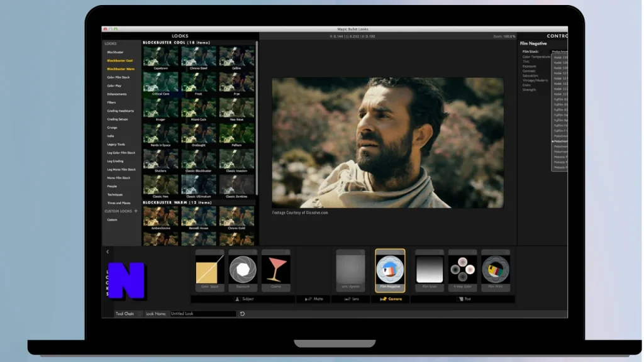Switch to the Camera stage tab
The width and height of the screenshot is (644, 362).
(391, 299)
